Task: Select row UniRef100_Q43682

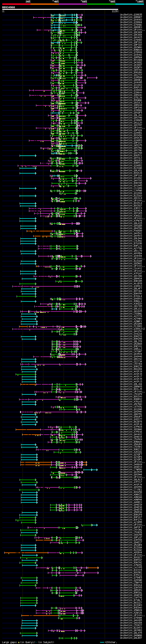Action: [131, 63]
